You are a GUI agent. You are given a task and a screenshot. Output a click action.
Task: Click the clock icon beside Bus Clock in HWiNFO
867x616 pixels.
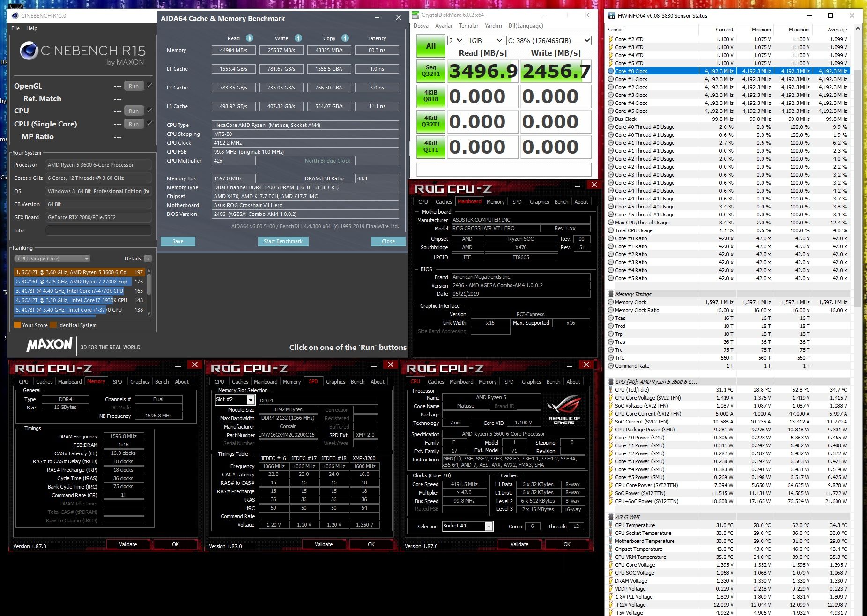tap(611, 119)
